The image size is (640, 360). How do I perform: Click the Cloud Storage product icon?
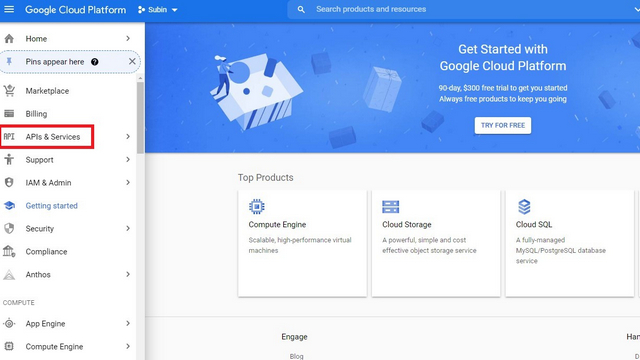pos(391,207)
